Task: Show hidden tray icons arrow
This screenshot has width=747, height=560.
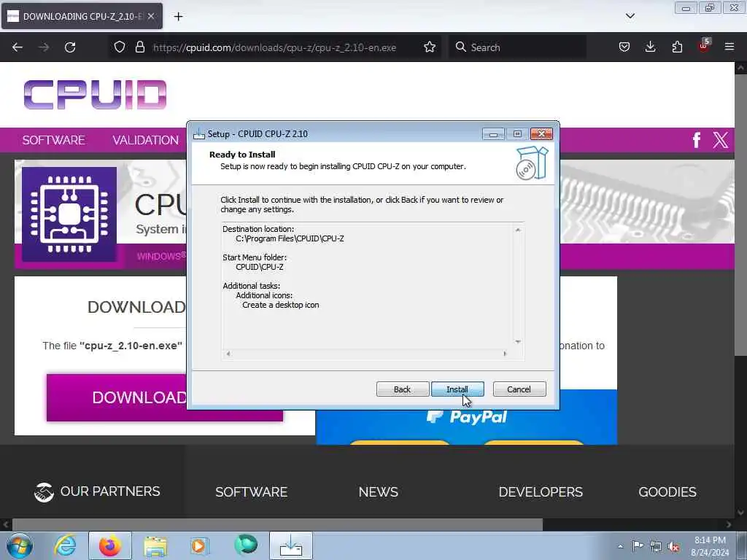Action: [x=620, y=546]
